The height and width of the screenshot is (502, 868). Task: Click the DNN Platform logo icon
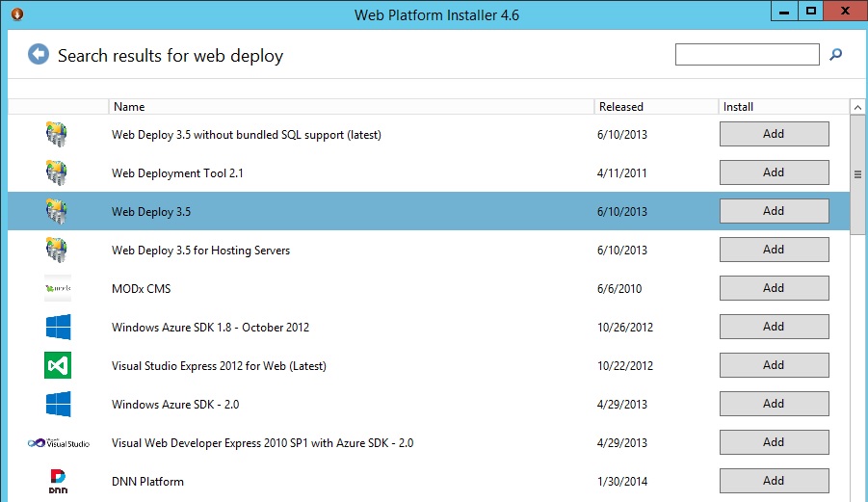[x=58, y=481]
